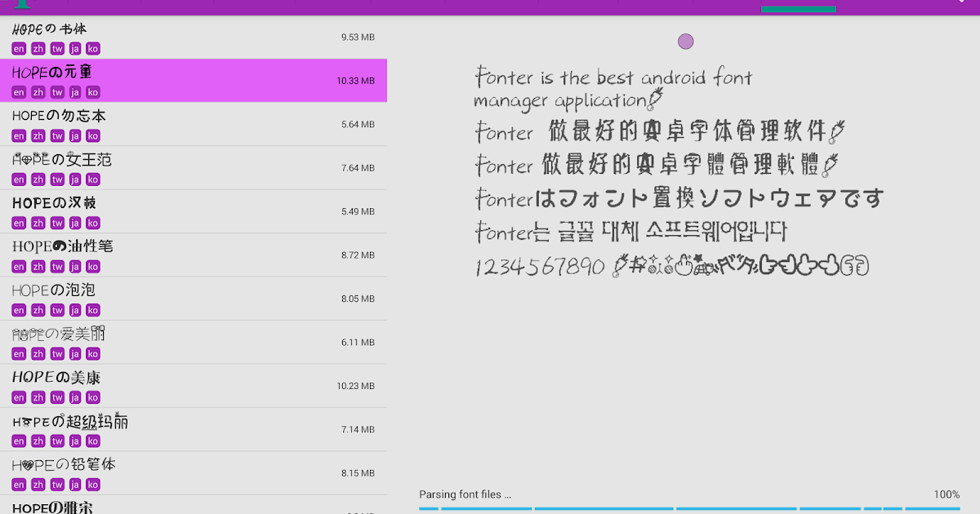The height and width of the screenshot is (514, 980).
Task: Click the 100% progress value
Action: coord(947,494)
